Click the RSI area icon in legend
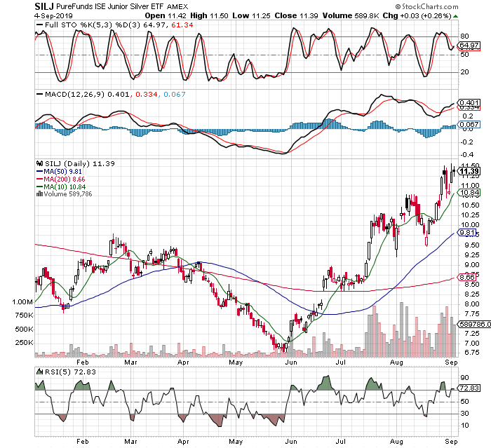The image size is (491, 448). (x=40, y=372)
